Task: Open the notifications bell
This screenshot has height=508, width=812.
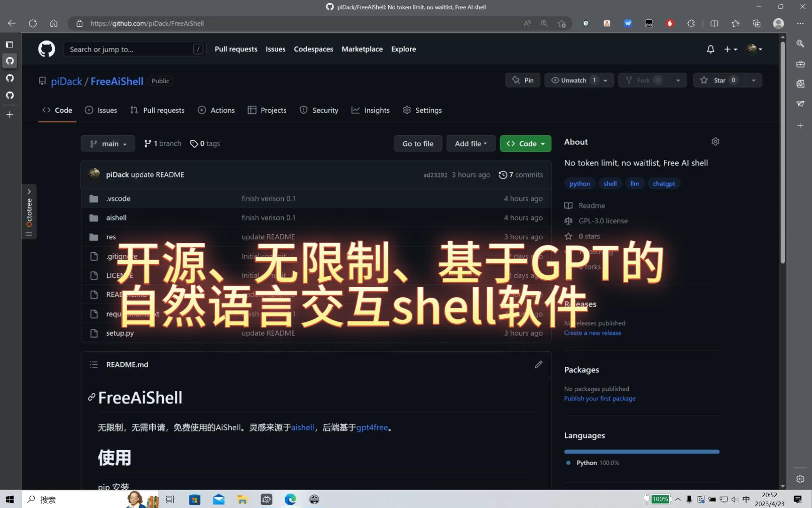Action: pos(710,49)
